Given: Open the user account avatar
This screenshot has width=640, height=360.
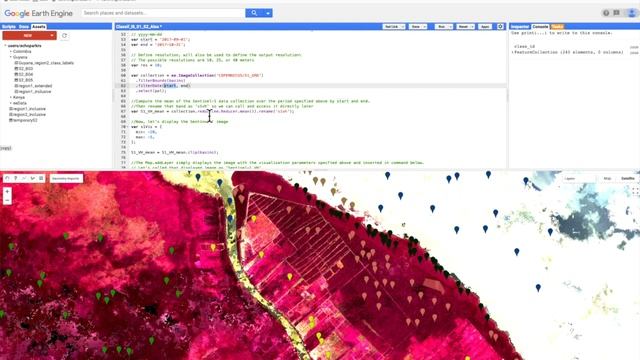Looking at the screenshot, I should [x=631, y=13].
